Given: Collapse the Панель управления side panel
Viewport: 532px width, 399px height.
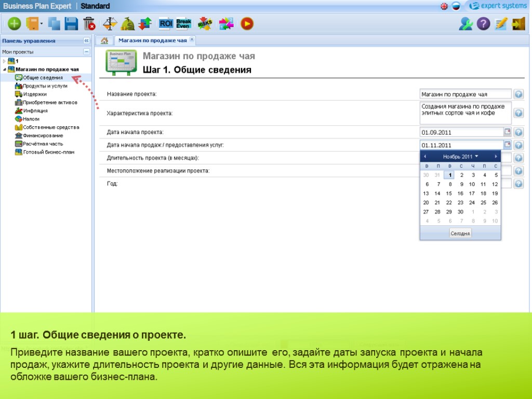Looking at the screenshot, I should point(87,41).
